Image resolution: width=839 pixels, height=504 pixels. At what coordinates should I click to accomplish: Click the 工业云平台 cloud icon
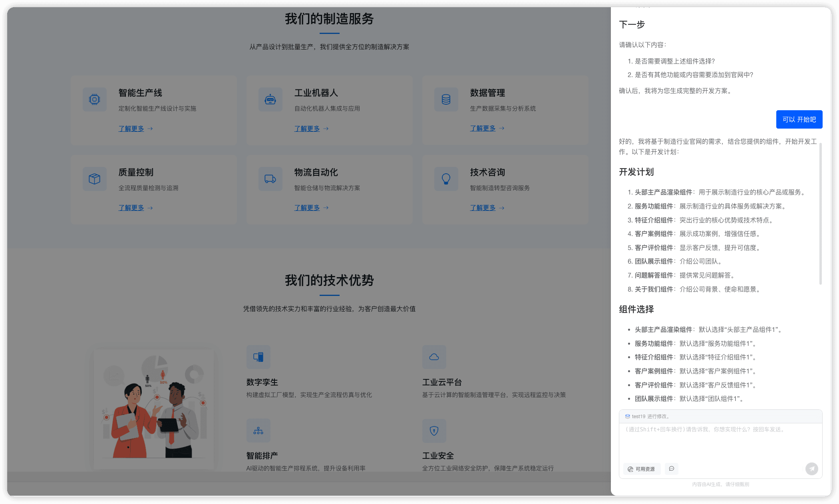point(434,357)
